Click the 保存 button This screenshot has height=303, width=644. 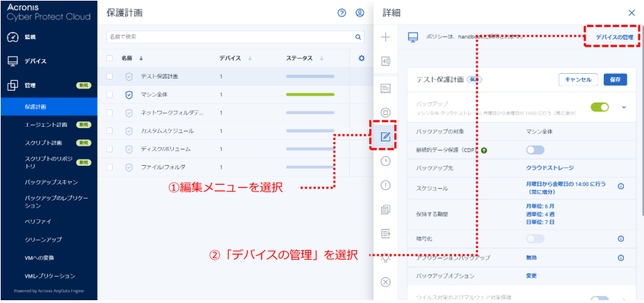[x=615, y=79]
